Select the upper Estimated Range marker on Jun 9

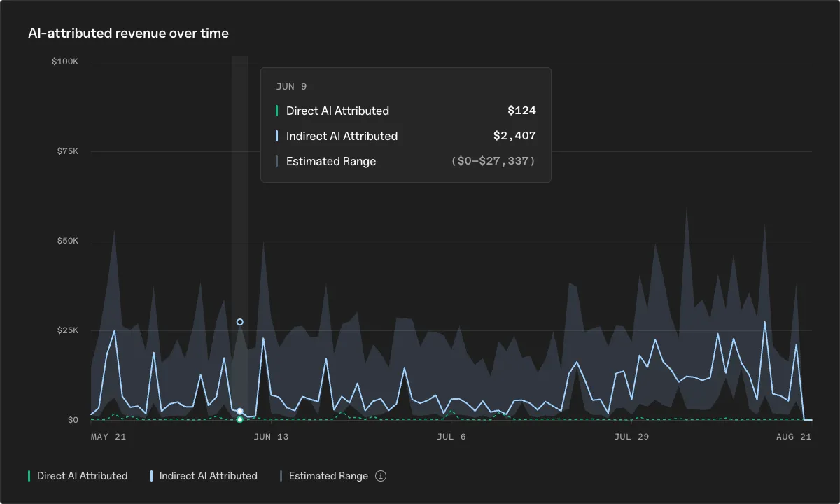pos(240,322)
